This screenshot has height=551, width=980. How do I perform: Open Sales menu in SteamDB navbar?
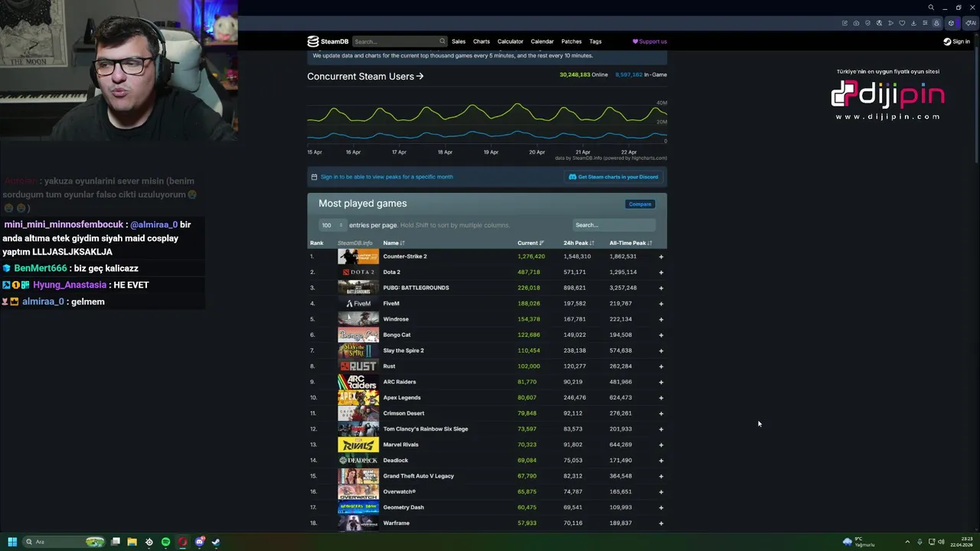(459, 41)
